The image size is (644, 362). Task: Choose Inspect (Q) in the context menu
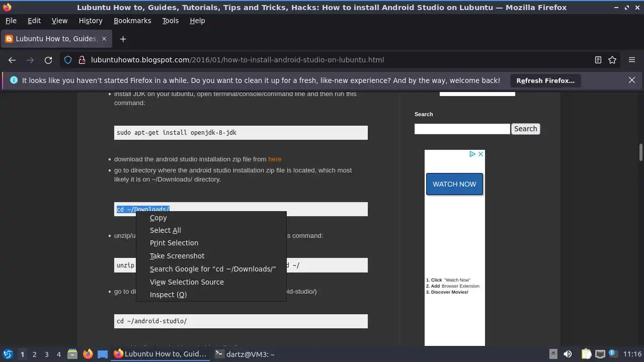tap(211, 295)
